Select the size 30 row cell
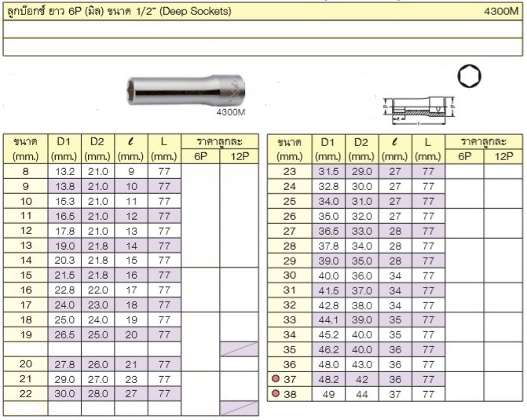 (x=289, y=276)
